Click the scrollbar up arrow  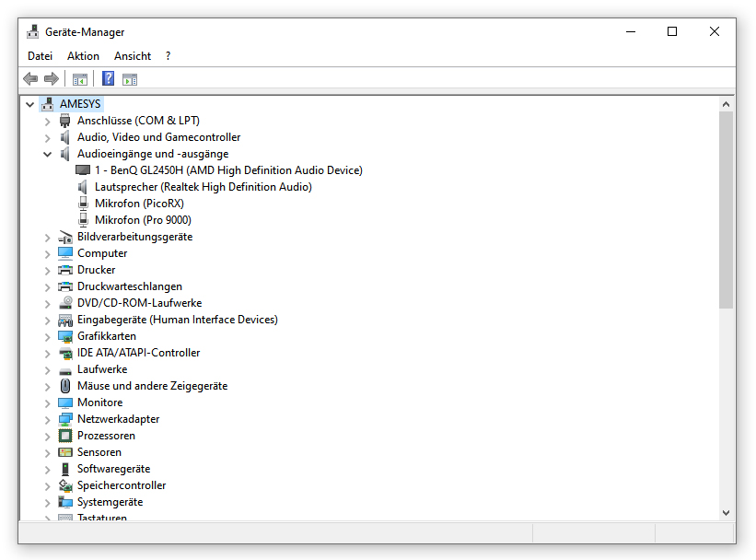pyautogui.click(x=727, y=104)
